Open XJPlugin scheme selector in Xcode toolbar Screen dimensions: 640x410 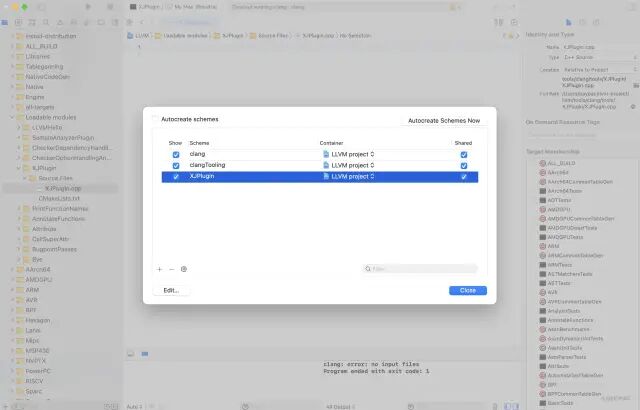point(145,7)
